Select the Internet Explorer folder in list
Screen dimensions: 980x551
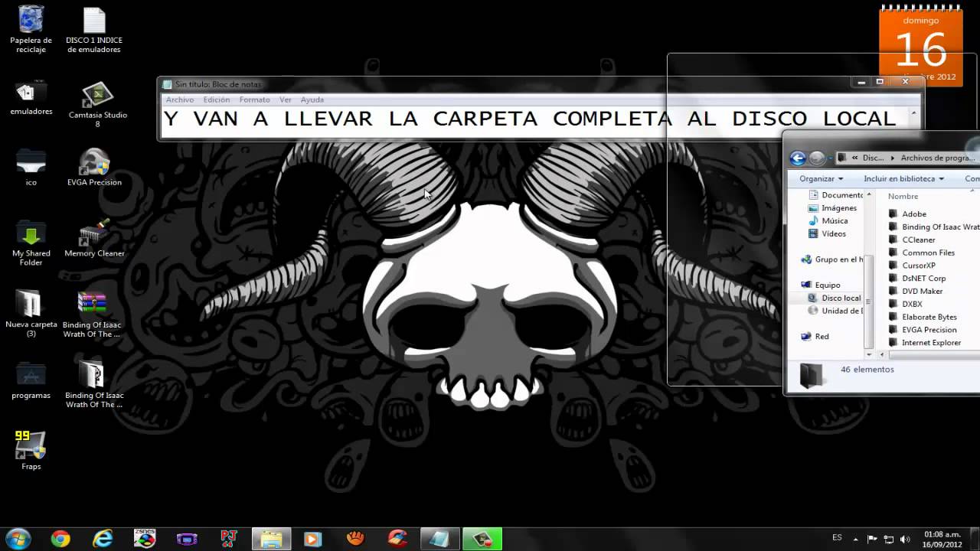tap(925, 343)
